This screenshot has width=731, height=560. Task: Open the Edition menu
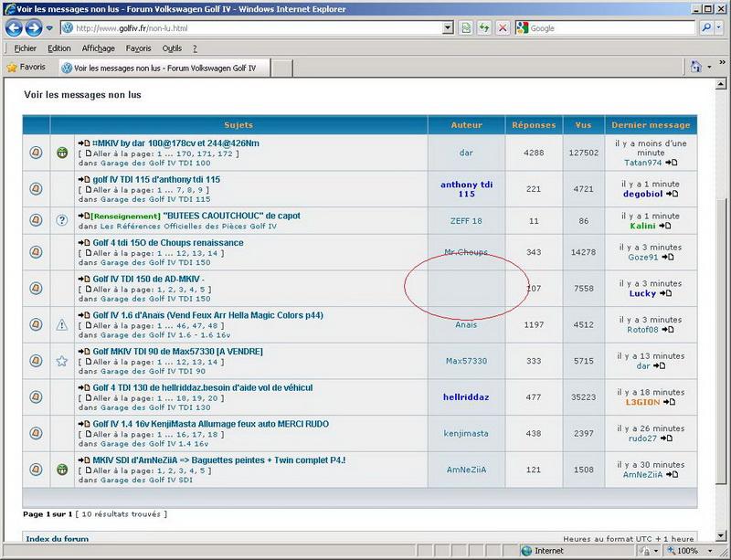pos(59,48)
